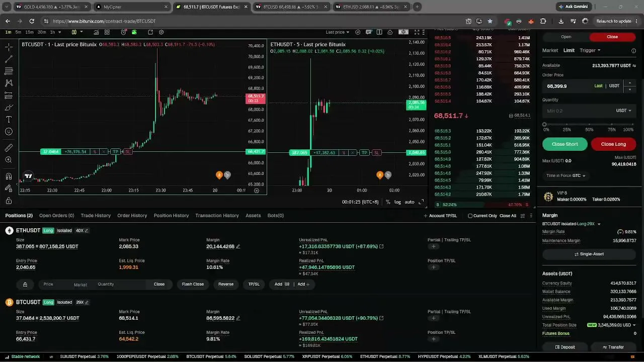Expand the BTCUSDT-Isolated-Long-29X margin selector
Viewport: 644px width, 362px height.
point(572,224)
